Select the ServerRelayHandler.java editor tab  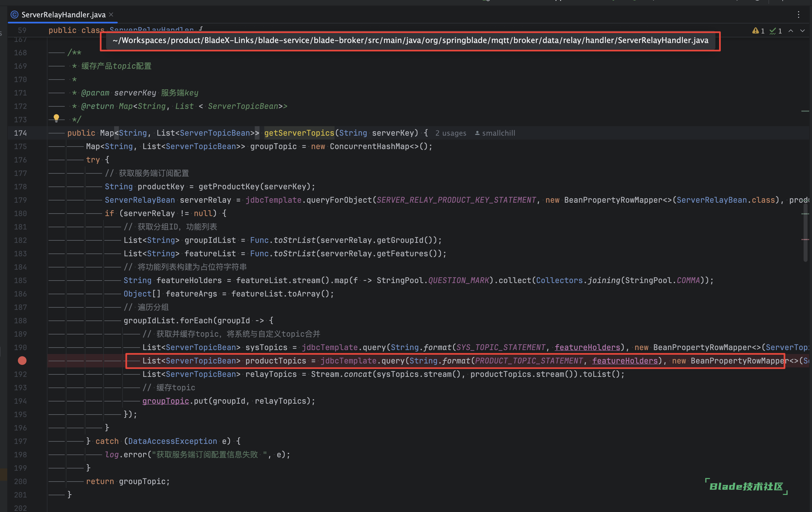[x=63, y=15]
